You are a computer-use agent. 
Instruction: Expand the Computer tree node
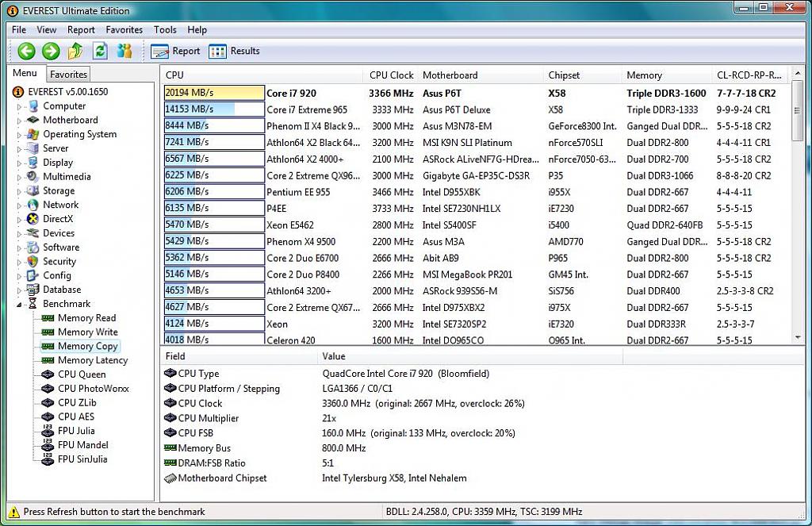pyautogui.click(x=19, y=106)
